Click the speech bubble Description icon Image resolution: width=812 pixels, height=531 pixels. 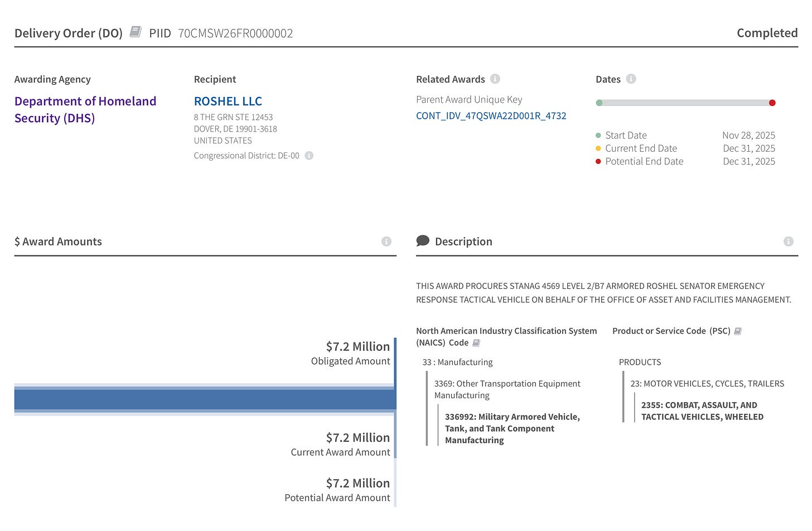pos(423,241)
